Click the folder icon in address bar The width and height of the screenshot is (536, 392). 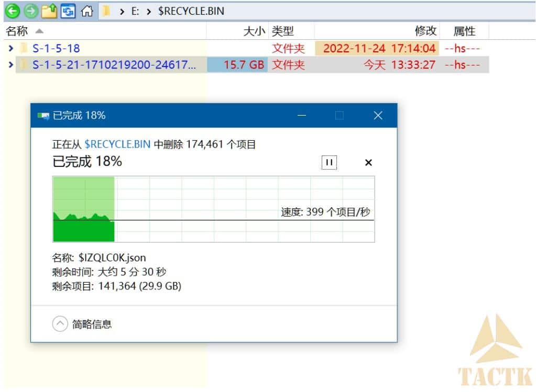pyautogui.click(x=106, y=12)
